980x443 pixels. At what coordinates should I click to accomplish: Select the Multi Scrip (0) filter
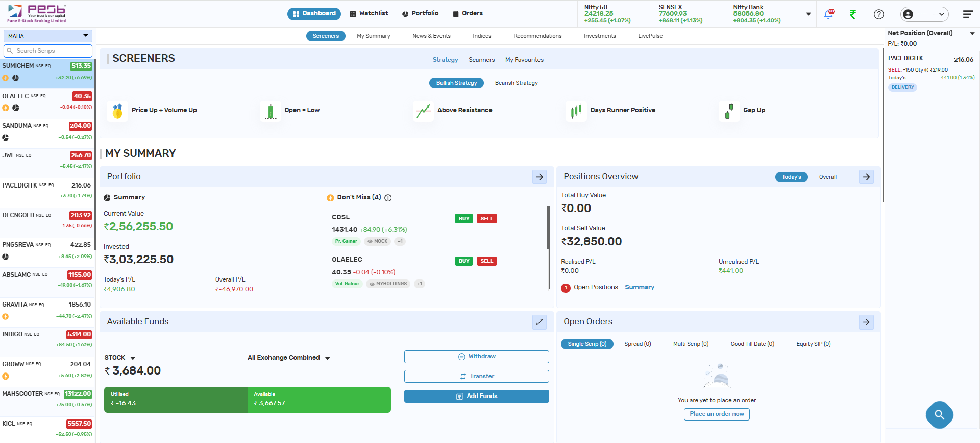(691, 344)
